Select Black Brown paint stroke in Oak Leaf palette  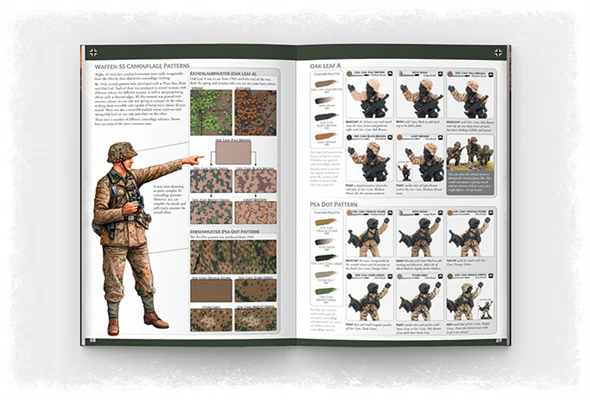point(325,117)
